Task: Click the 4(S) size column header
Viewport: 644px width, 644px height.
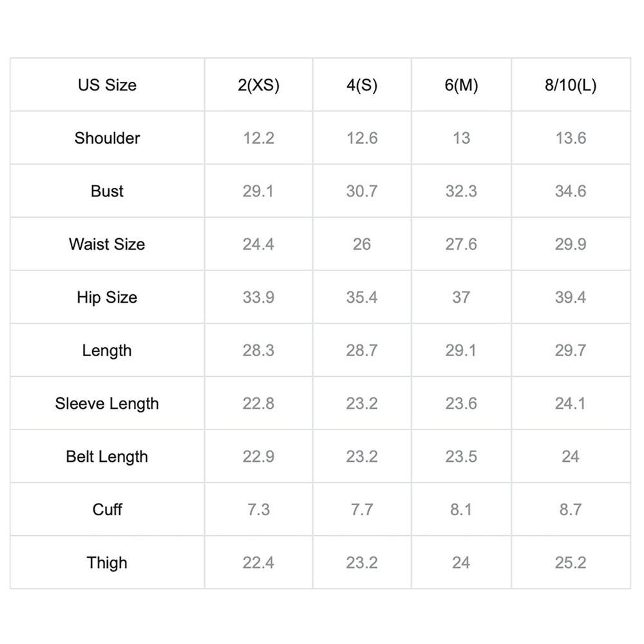Action: [x=361, y=85]
